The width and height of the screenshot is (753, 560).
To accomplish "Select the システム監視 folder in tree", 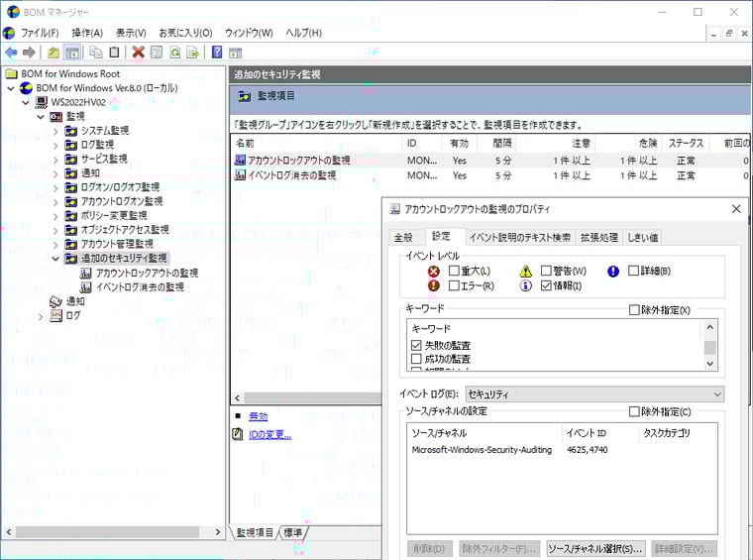I will coord(104,131).
